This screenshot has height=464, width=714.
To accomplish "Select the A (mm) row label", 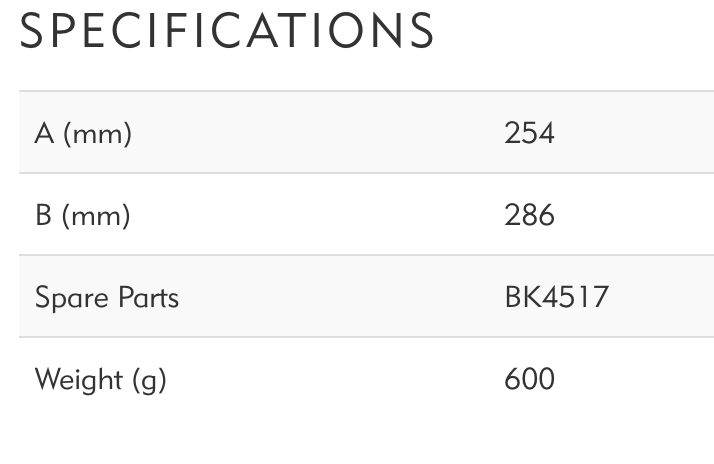I will pos(83,133).
